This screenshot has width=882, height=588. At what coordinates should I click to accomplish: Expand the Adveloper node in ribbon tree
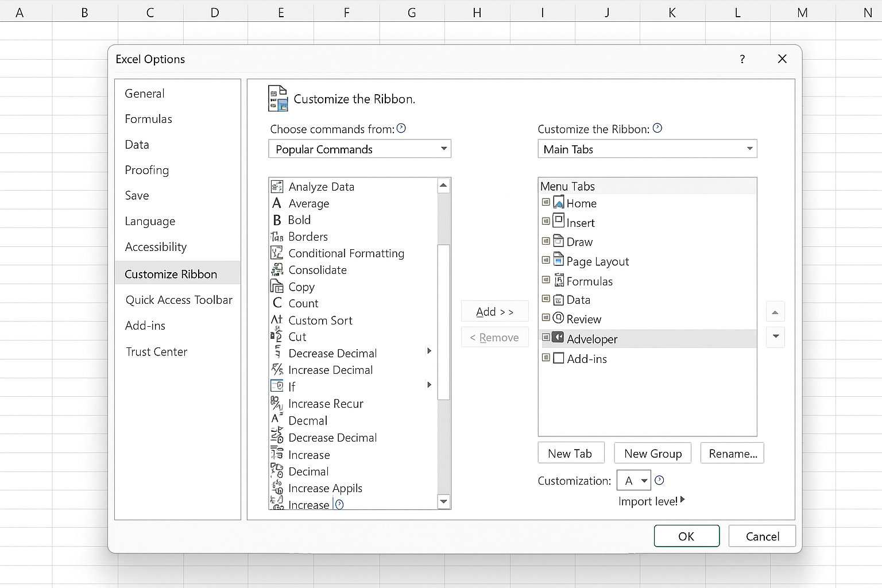coord(546,338)
